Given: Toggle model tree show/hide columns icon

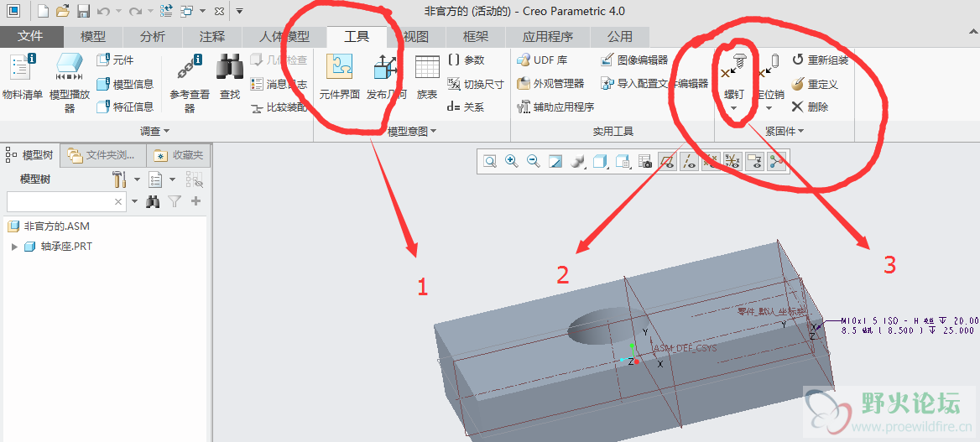Looking at the screenshot, I should point(195,180).
